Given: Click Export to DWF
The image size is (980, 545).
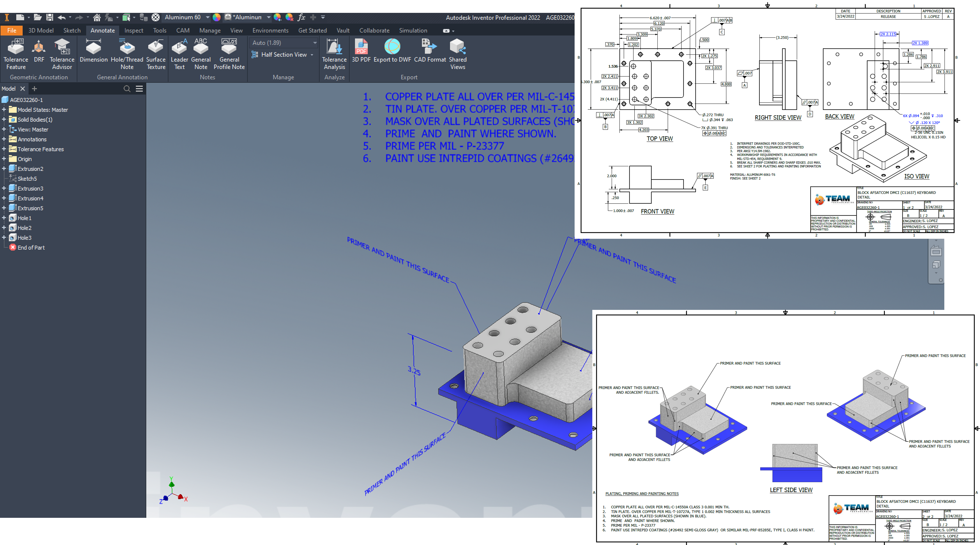Looking at the screenshot, I should coord(392,50).
